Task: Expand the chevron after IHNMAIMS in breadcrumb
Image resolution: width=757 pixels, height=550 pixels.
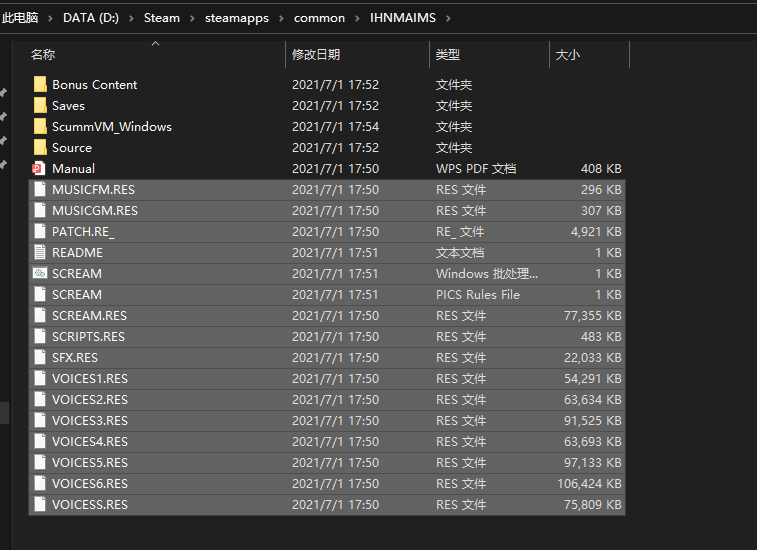Action: pos(448,18)
